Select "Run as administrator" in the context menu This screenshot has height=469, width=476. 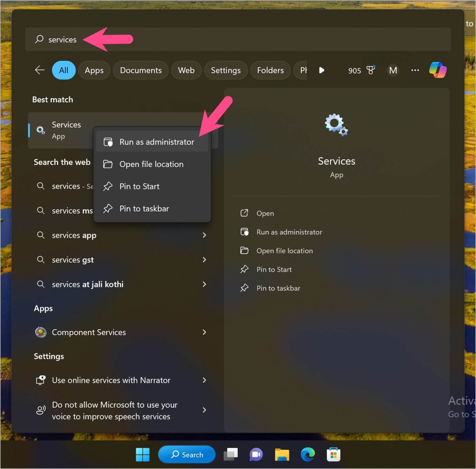(157, 142)
